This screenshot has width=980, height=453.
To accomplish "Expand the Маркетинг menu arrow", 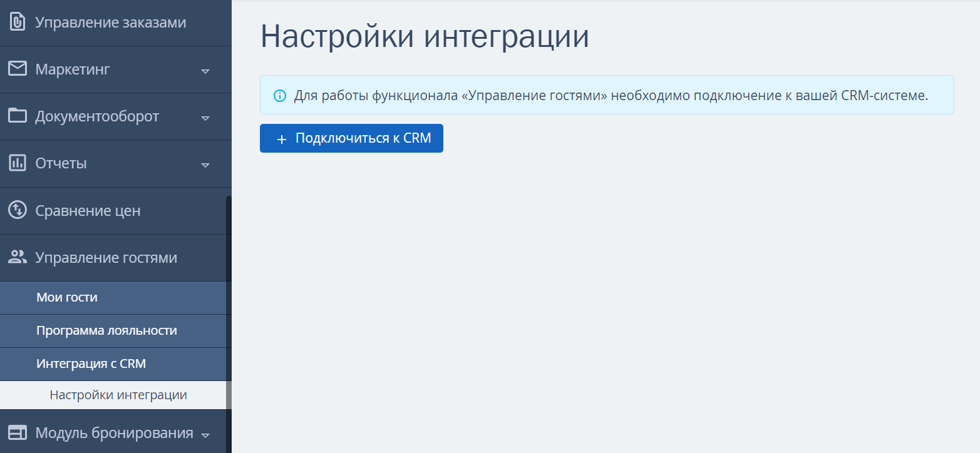I will click(205, 71).
